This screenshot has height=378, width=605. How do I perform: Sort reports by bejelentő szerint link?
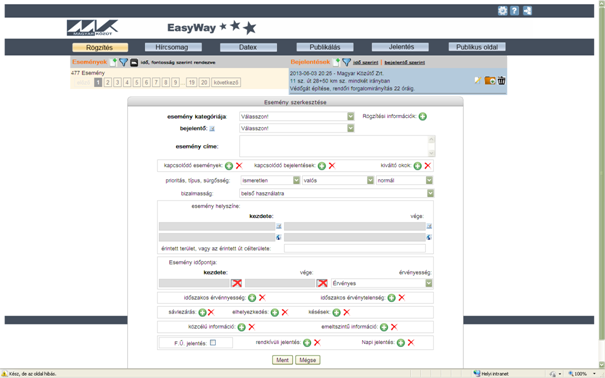(x=405, y=62)
